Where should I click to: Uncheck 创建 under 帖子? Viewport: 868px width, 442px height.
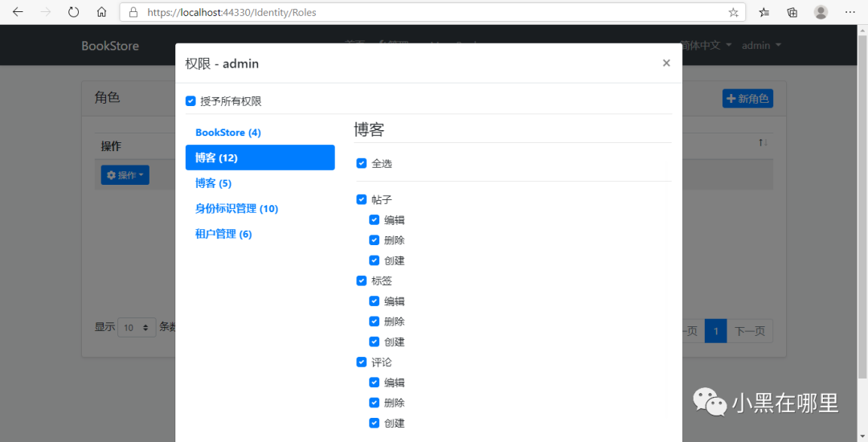[375, 260]
